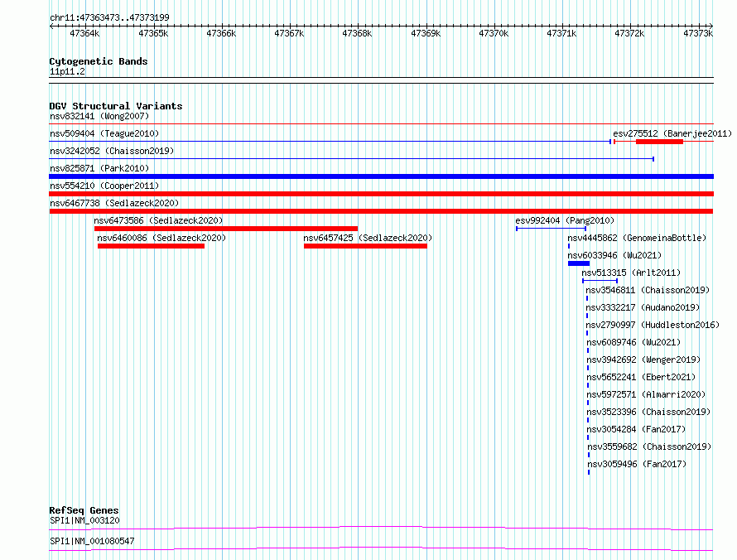Click nsv2790997 (Huddleston2016) variant label
This screenshot has width=737, height=560.
(x=653, y=325)
